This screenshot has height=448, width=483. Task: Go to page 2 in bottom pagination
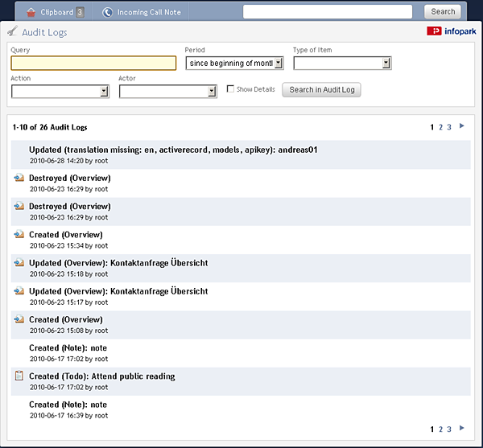click(441, 430)
